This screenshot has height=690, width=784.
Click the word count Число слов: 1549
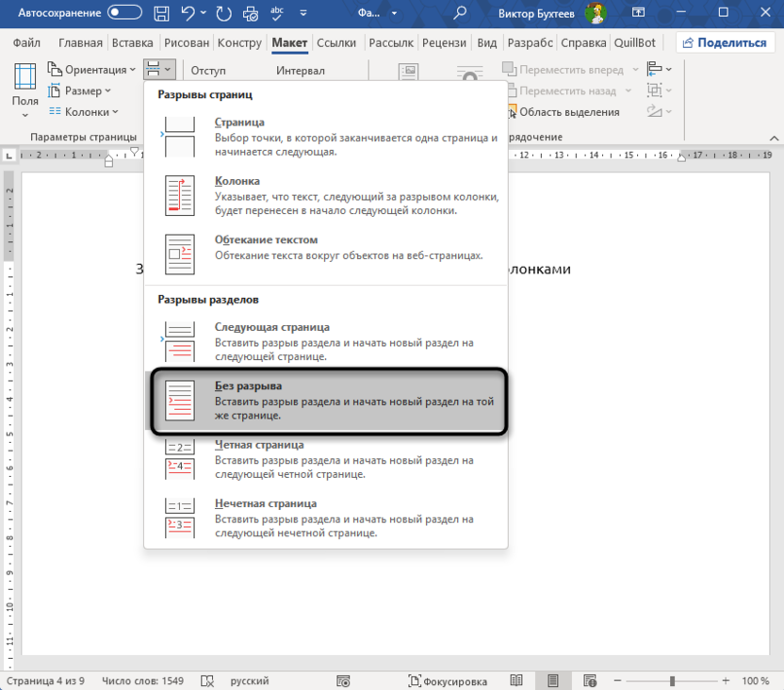pos(142,681)
